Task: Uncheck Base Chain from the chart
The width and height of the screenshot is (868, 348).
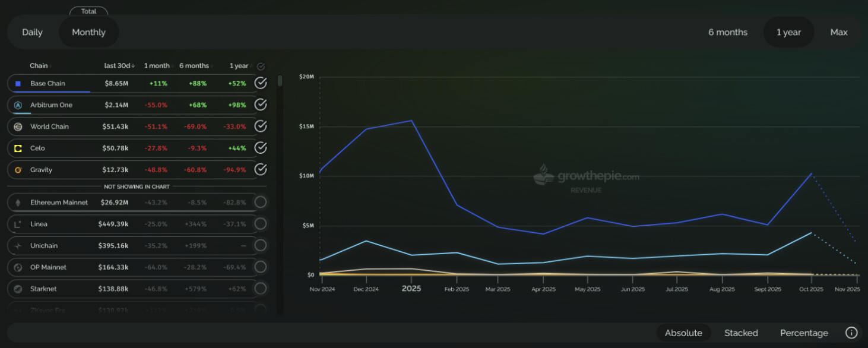Action: coord(261,83)
